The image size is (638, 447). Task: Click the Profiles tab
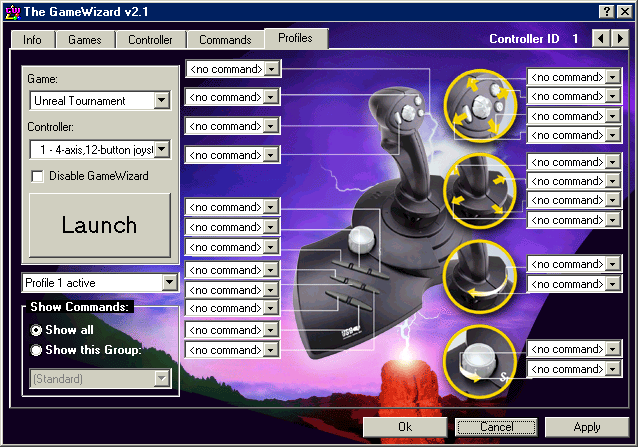(296, 38)
